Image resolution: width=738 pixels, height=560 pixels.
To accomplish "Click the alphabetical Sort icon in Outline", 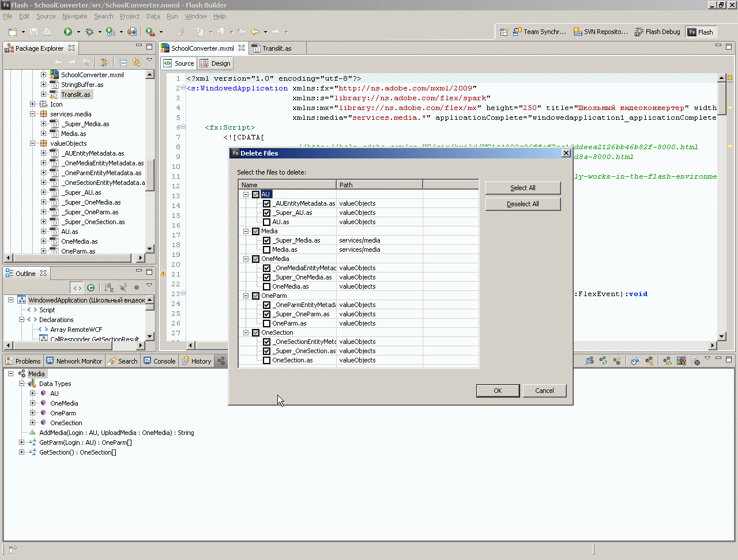I will pos(109,287).
